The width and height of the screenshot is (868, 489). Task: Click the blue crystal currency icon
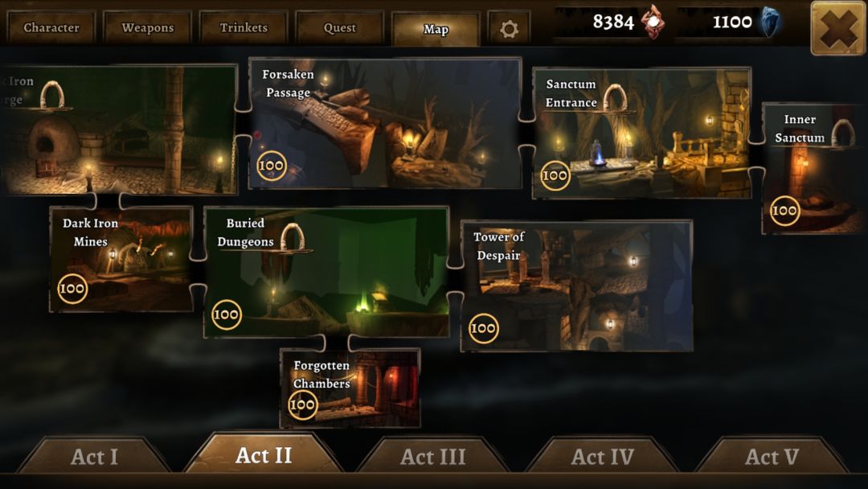[x=769, y=23]
